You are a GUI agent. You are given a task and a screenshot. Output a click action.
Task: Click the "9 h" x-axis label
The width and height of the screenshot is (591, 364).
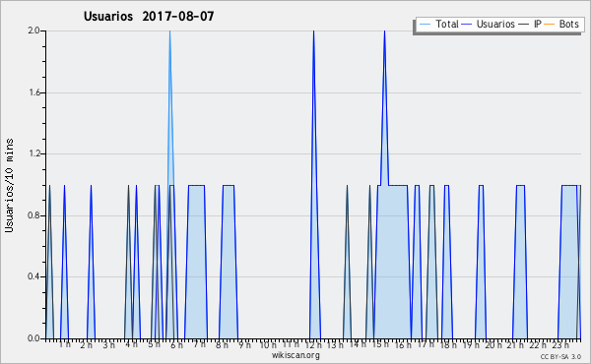coord(244,344)
